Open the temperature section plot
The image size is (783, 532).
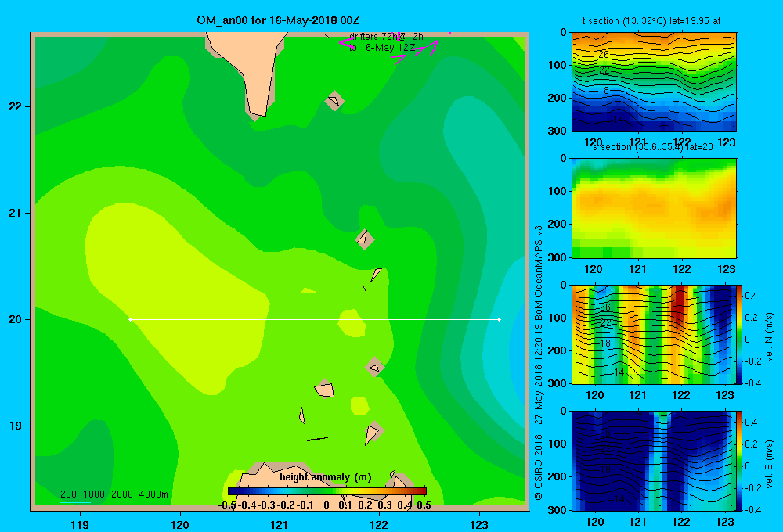tap(654, 82)
